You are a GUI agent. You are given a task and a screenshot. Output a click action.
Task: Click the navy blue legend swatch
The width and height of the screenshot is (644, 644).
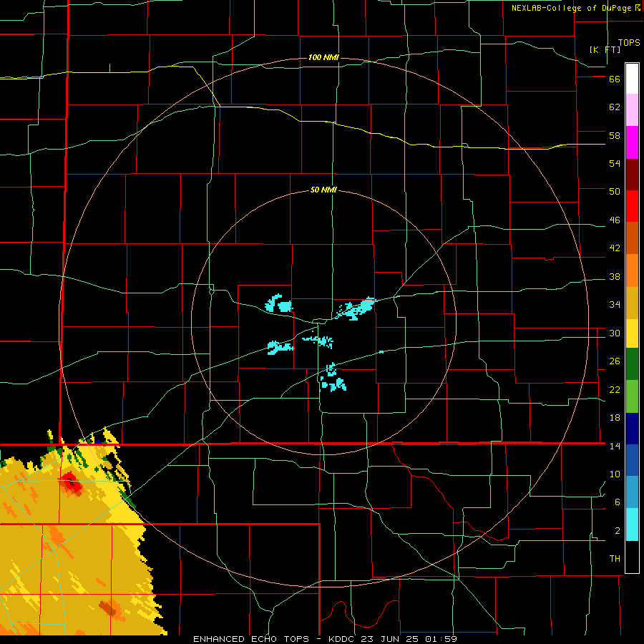[x=632, y=429]
